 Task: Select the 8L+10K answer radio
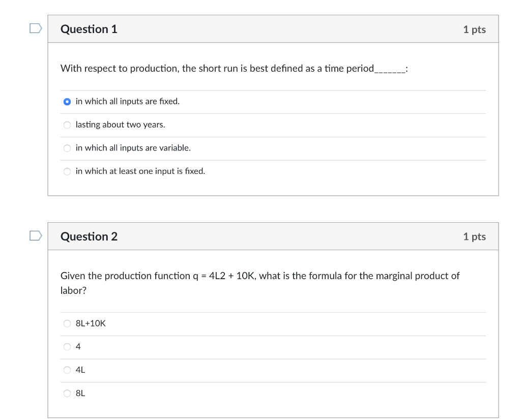(67, 323)
